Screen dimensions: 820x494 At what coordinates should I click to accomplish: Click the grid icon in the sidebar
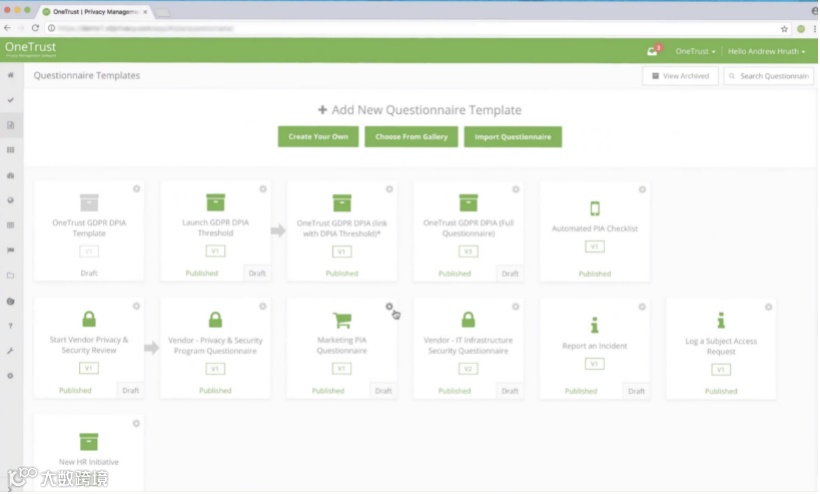point(10,150)
